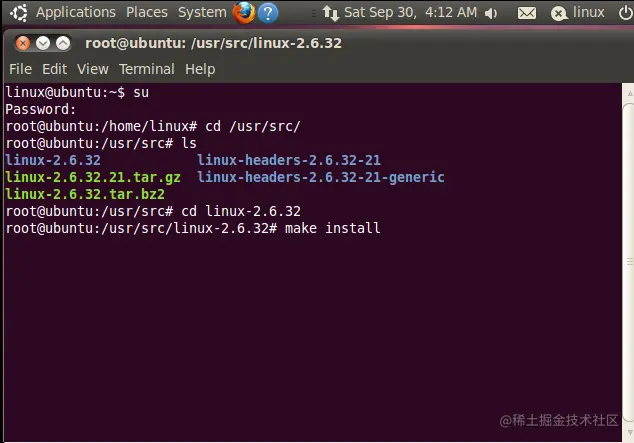Click the 'make install' command text
Viewport: 634px width, 443px height.
332,228
